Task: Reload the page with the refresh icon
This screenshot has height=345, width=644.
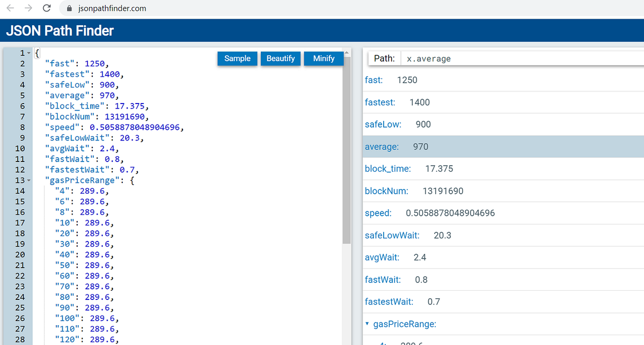Action: pyautogui.click(x=47, y=9)
